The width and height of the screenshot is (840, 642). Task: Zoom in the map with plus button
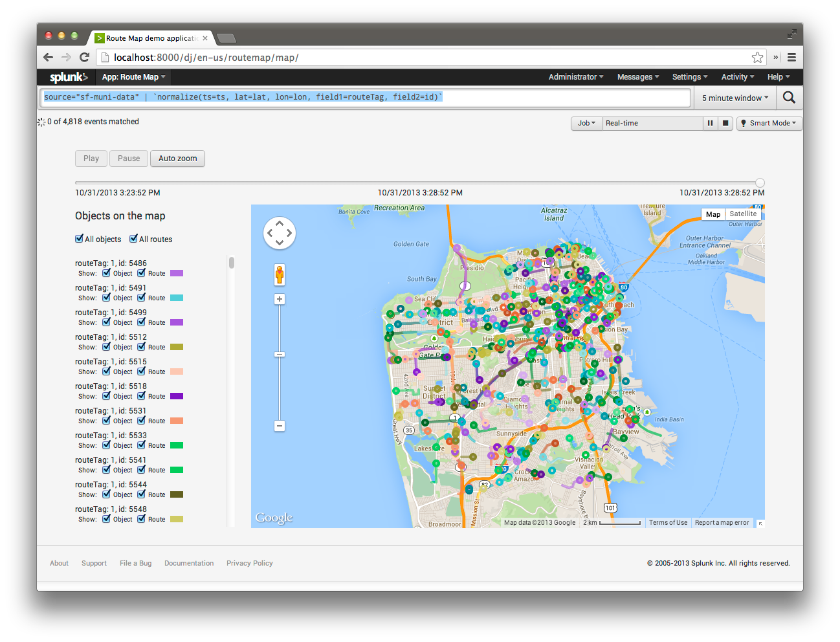click(280, 299)
